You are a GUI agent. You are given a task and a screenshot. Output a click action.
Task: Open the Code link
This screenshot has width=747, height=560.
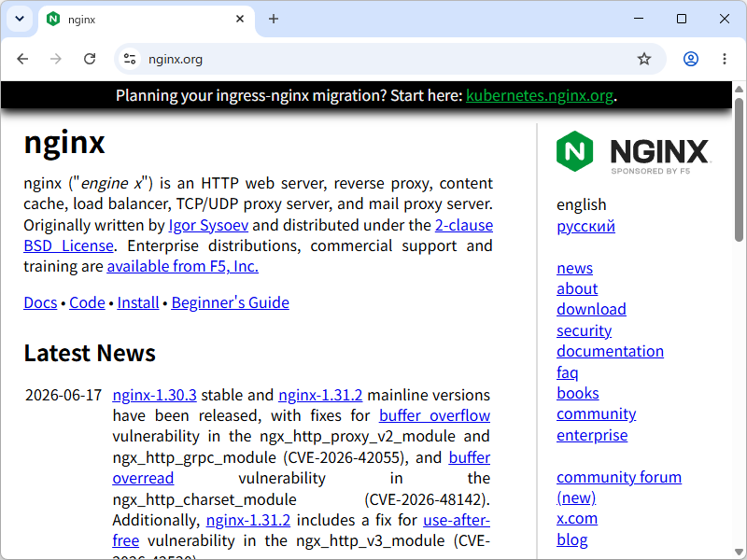click(x=87, y=302)
